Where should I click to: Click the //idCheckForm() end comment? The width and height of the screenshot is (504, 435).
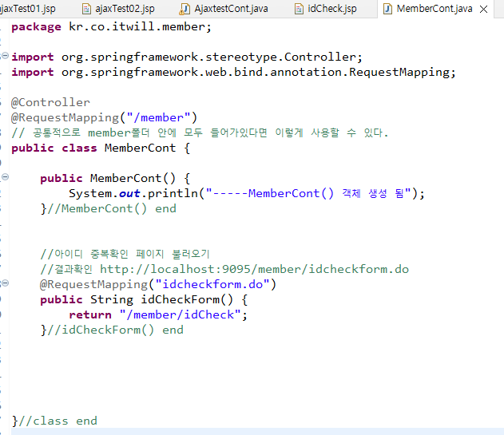[115, 330]
